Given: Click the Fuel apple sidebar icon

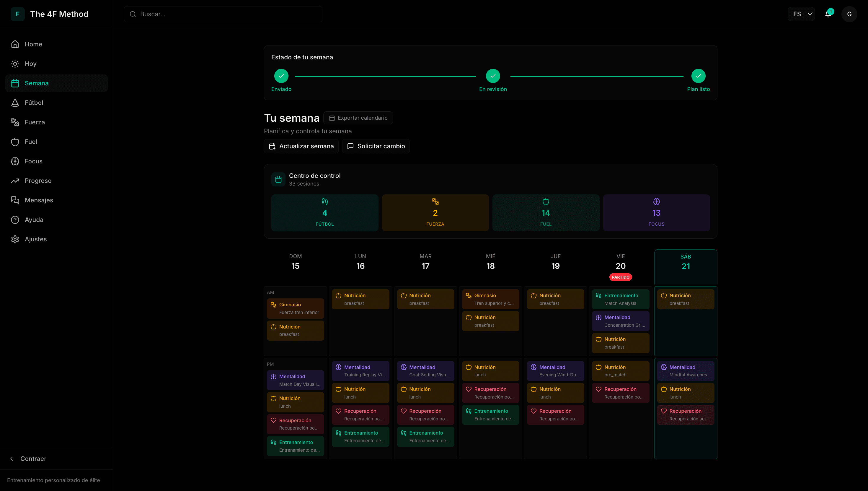Looking at the screenshot, I should tap(15, 142).
